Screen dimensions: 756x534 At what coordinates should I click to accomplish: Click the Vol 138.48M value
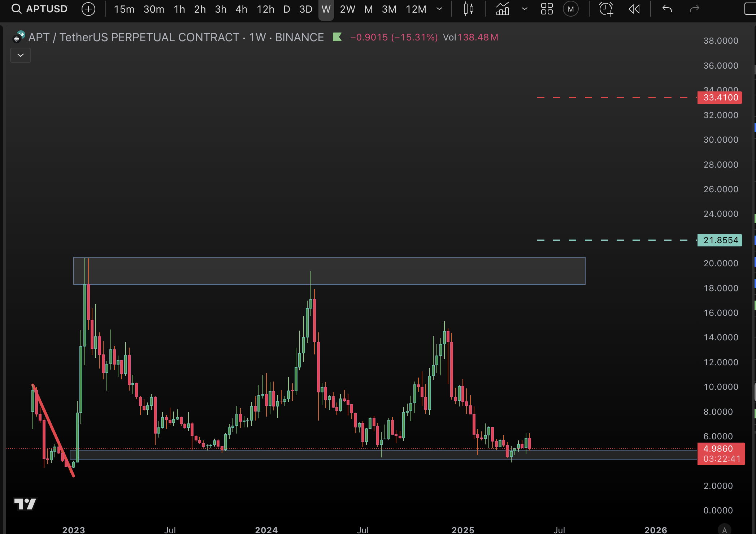click(x=470, y=37)
